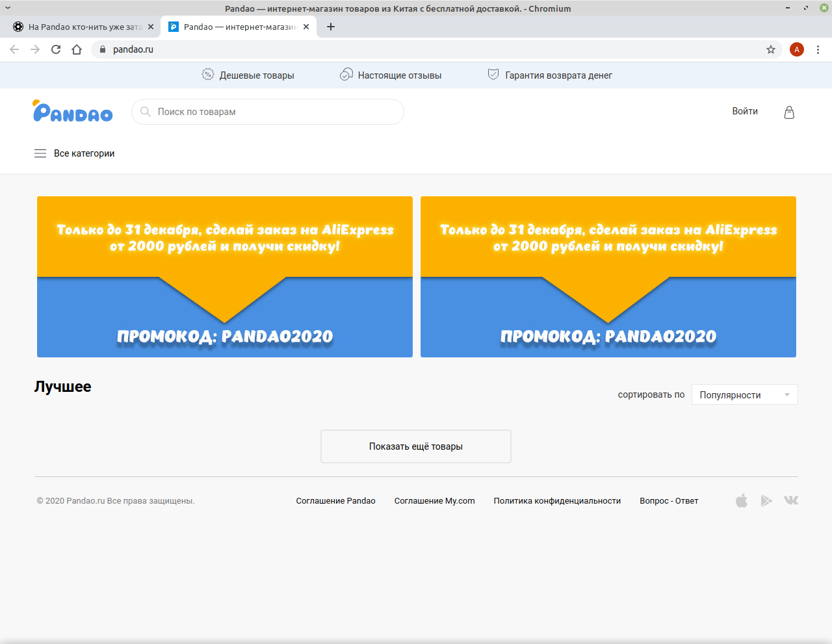
Task: Click the 'Настоящие отзывы' text
Action: tap(400, 75)
